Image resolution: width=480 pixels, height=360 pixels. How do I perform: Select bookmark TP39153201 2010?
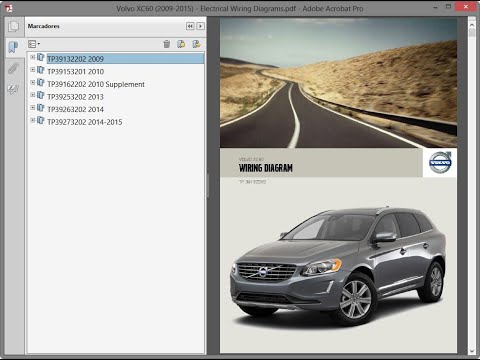[76, 72]
